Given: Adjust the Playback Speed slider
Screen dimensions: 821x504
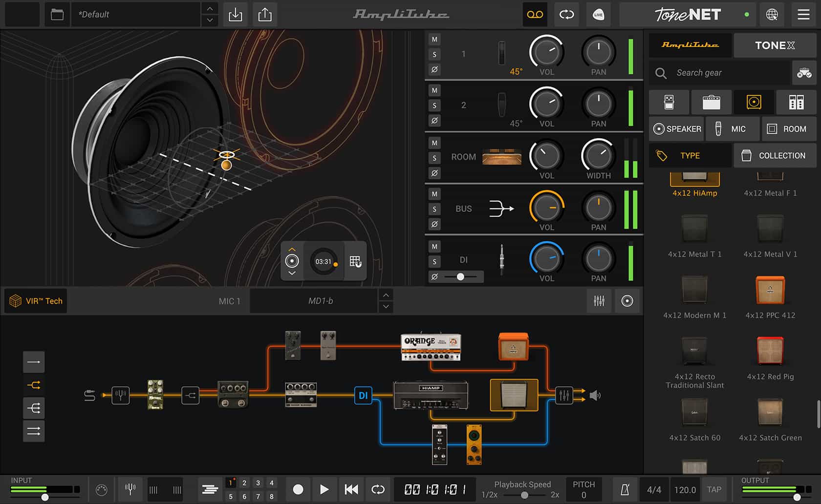Looking at the screenshot, I should [525, 494].
